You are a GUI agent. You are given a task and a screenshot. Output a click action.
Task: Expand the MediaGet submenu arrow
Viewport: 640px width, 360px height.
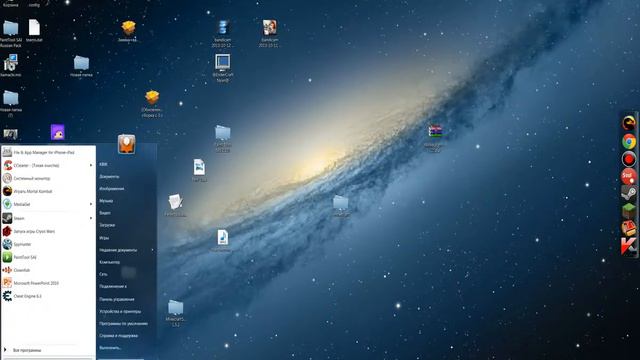(91, 204)
